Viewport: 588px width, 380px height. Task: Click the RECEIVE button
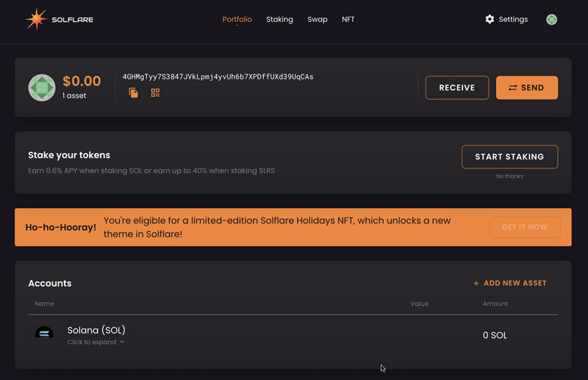point(456,87)
